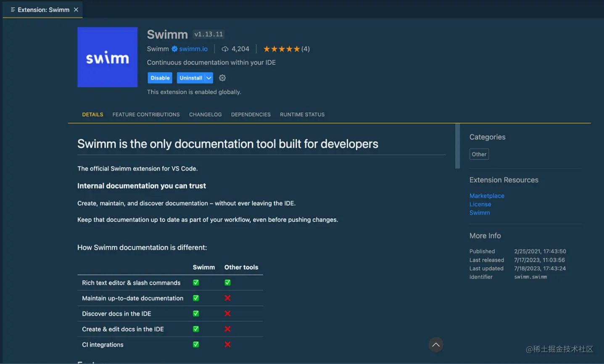This screenshot has height=364, width=604.
Task: Click the Swimm checkmark for Rich text editor
Action: pyautogui.click(x=196, y=283)
